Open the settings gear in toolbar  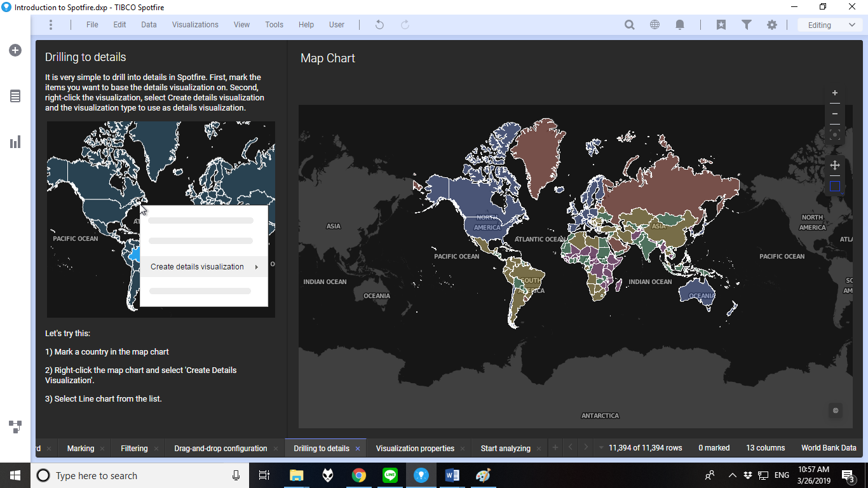(x=771, y=25)
